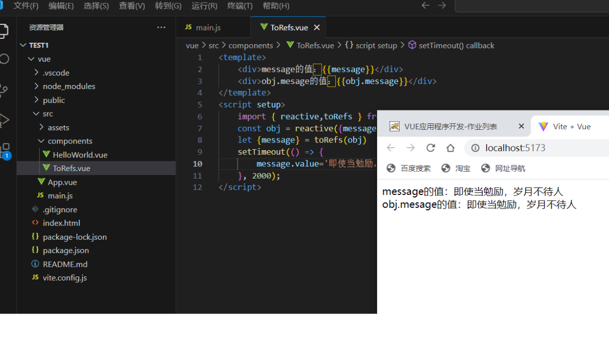Select ToRefs.vue in the file tree
Viewport: 609px width, 364px height.
tap(96, 168)
